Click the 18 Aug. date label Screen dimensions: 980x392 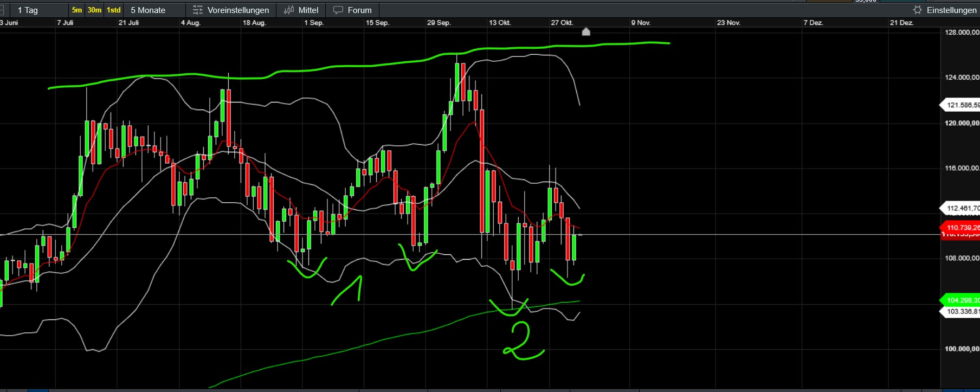254,23
